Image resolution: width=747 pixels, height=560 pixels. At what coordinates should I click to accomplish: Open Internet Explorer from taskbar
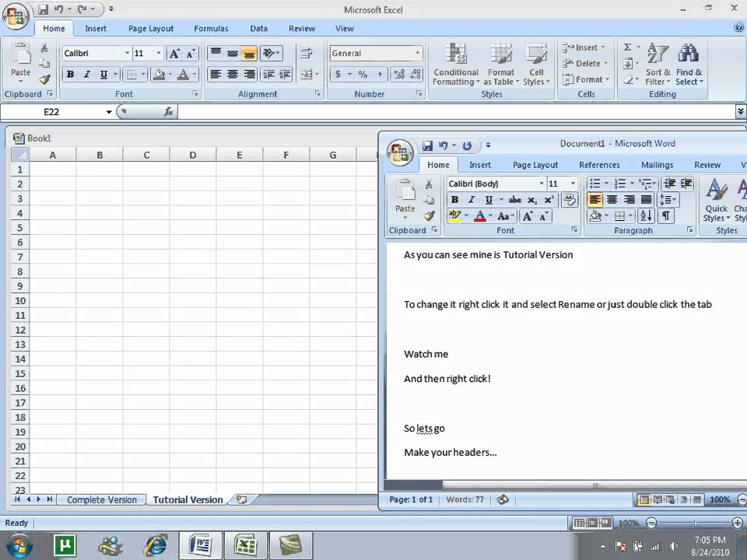pyautogui.click(x=156, y=544)
